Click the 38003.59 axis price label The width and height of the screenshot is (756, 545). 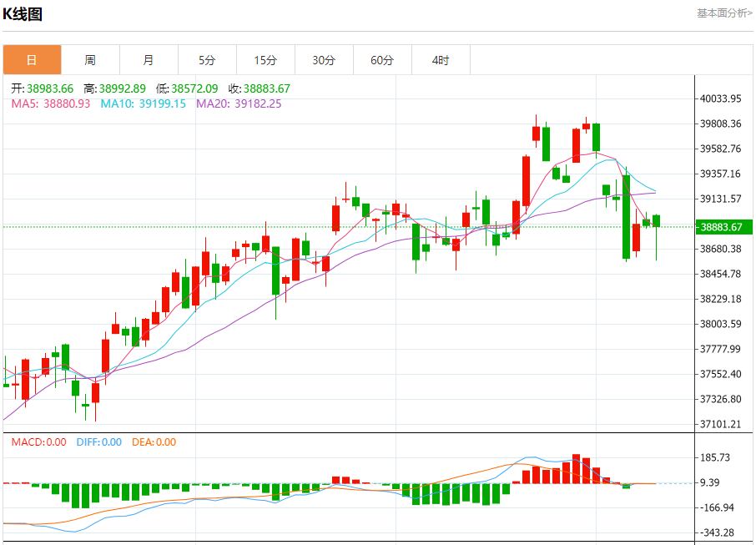pyautogui.click(x=721, y=324)
